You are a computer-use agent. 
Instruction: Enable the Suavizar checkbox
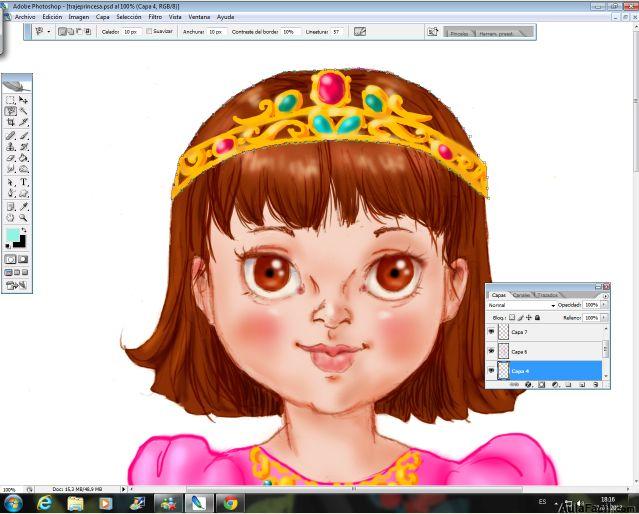(x=149, y=31)
